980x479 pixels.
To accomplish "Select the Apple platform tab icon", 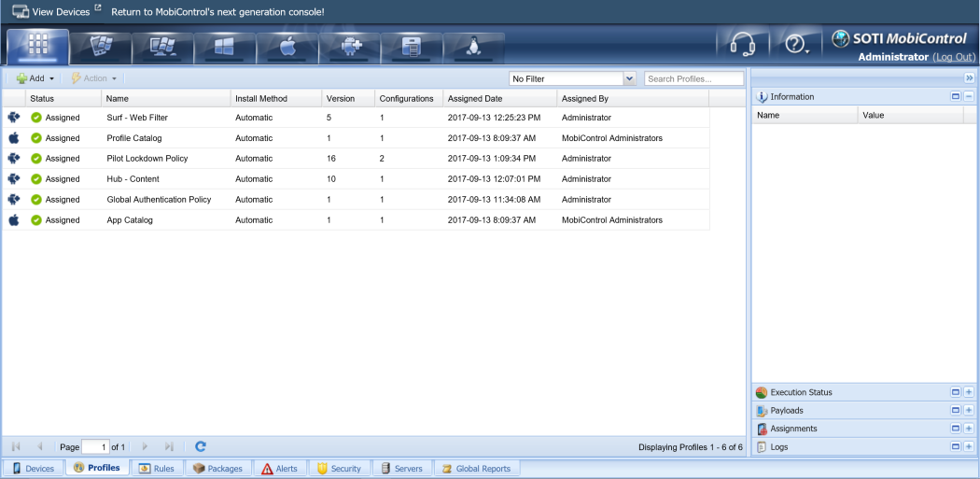I will coord(287,47).
